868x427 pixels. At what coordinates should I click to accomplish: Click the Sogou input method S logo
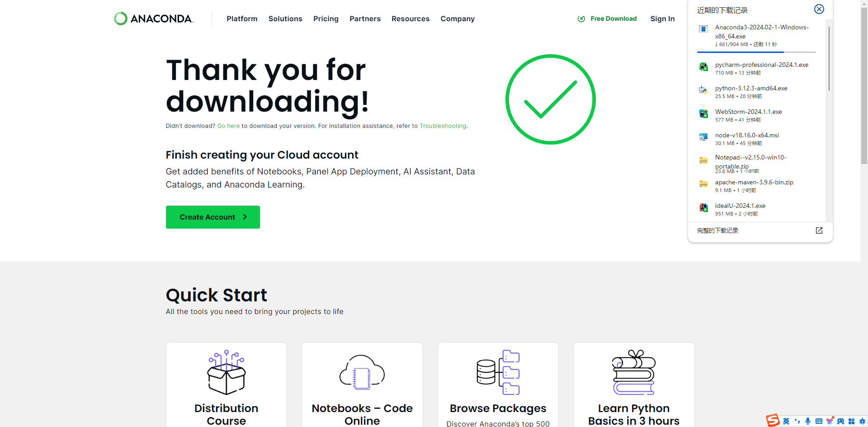click(773, 420)
